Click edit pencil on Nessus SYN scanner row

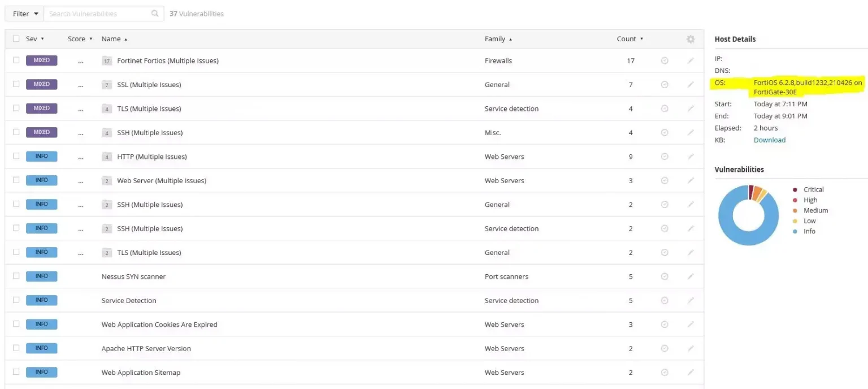[x=690, y=276]
